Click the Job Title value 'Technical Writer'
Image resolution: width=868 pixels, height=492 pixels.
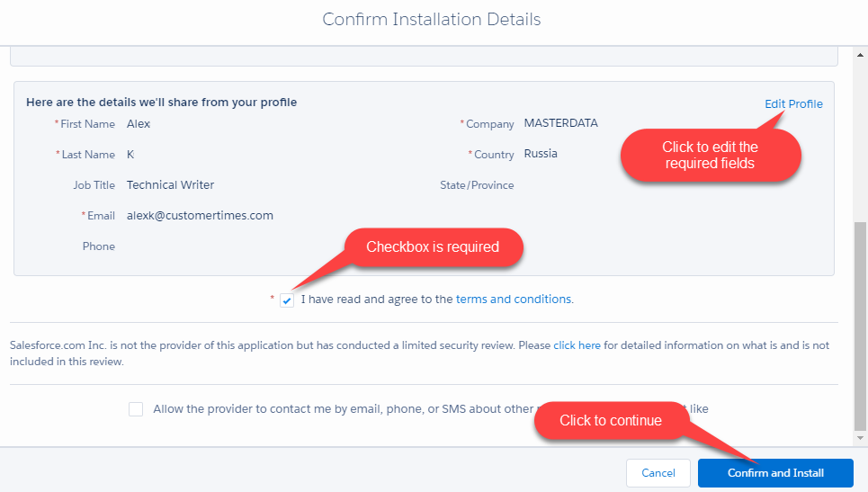170,185
